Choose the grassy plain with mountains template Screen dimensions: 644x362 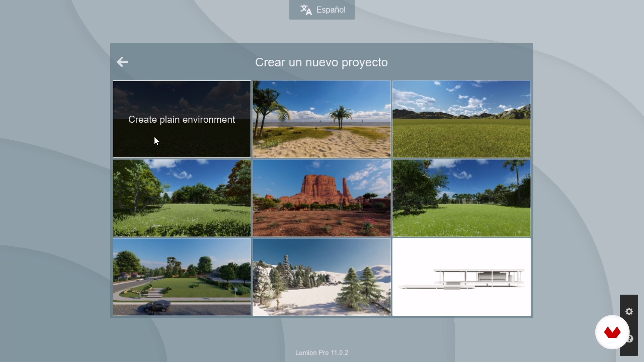tap(462, 119)
